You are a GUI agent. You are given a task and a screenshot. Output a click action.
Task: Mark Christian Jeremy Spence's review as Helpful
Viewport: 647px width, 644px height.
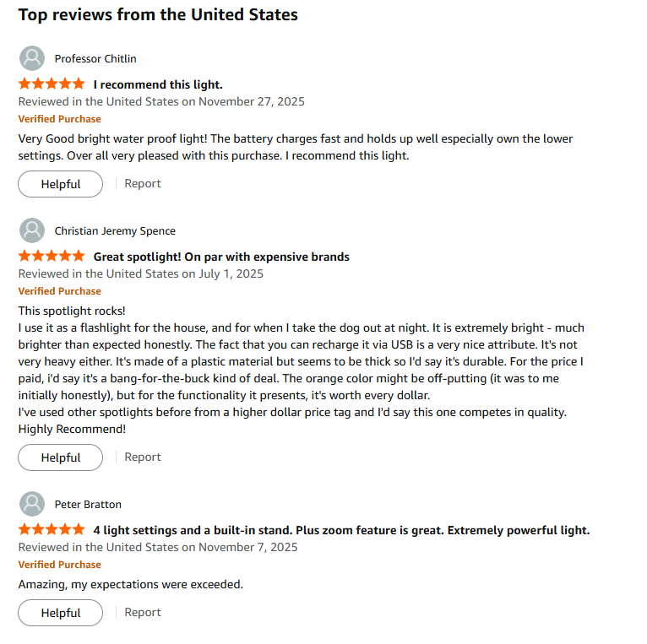(x=61, y=457)
